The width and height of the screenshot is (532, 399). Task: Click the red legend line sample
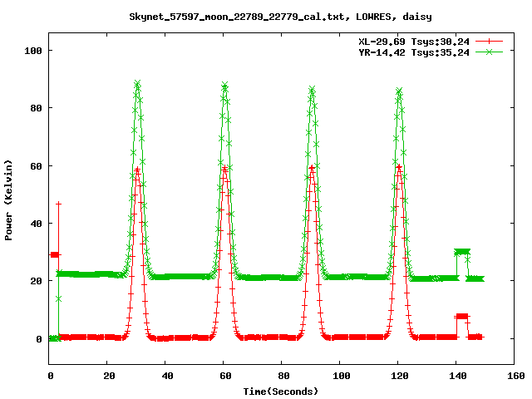489,42
